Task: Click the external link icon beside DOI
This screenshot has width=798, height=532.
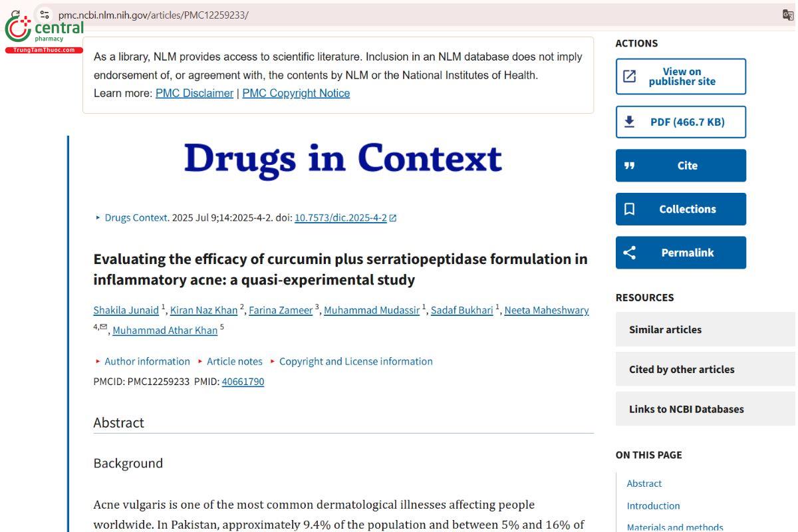Action: click(393, 218)
